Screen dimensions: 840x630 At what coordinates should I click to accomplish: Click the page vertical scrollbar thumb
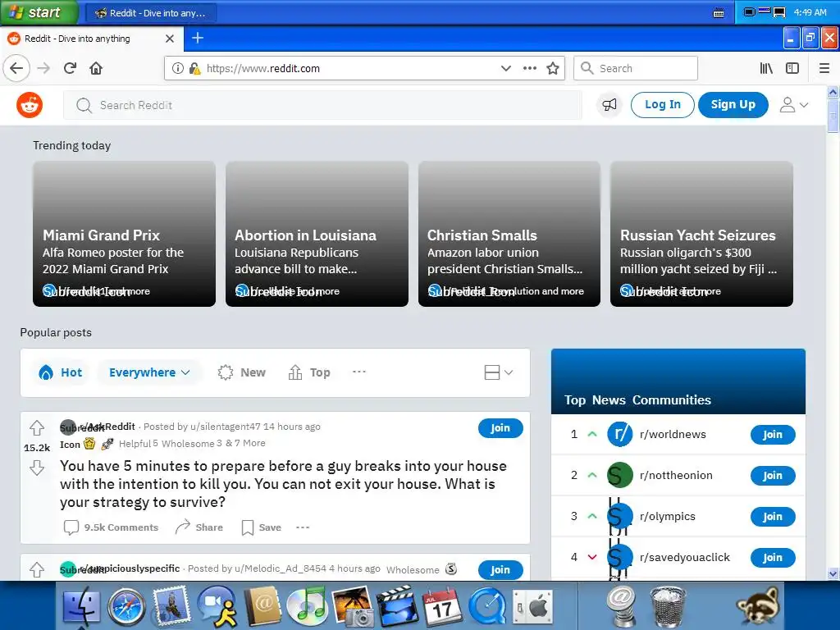[833, 115]
